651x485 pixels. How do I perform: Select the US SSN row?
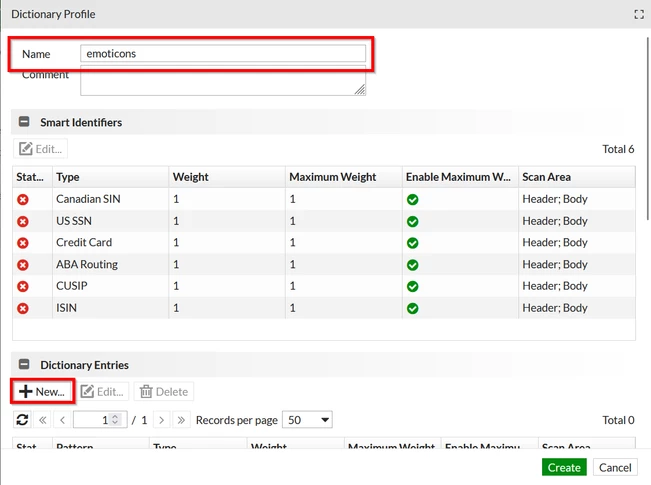(324, 221)
